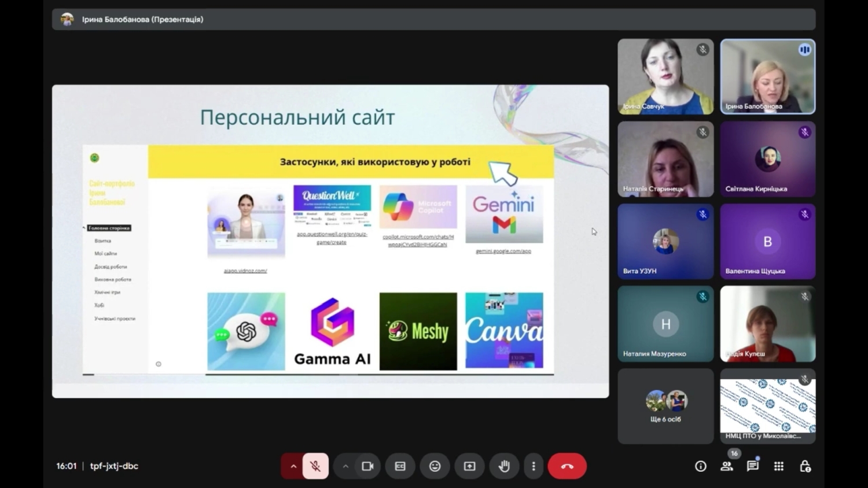Toggle the camera button
The image size is (868, 488).
coord(367,466)
